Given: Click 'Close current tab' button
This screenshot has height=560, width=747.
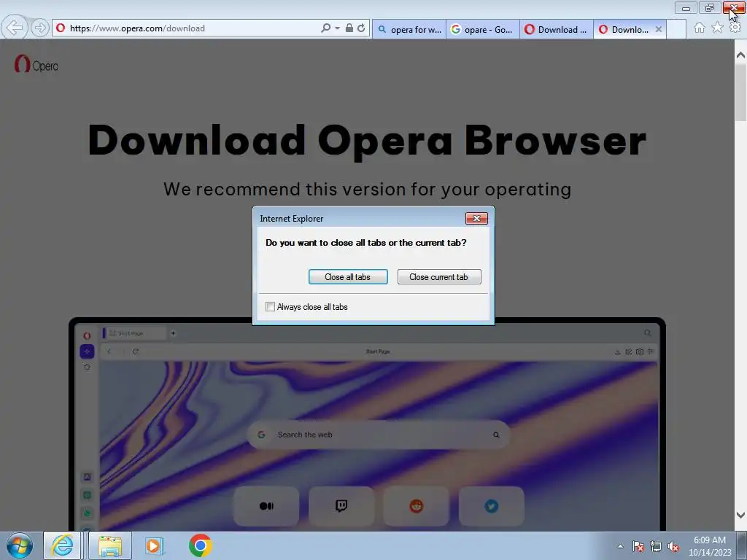Looking at the screenshot, I should tap(438, 276).
